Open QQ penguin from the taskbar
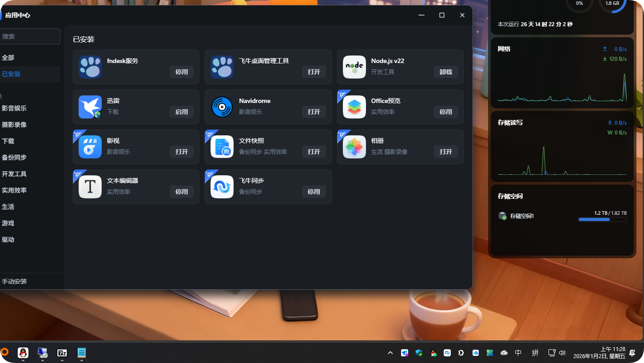 pyautogui.click(x=23, y=353)
